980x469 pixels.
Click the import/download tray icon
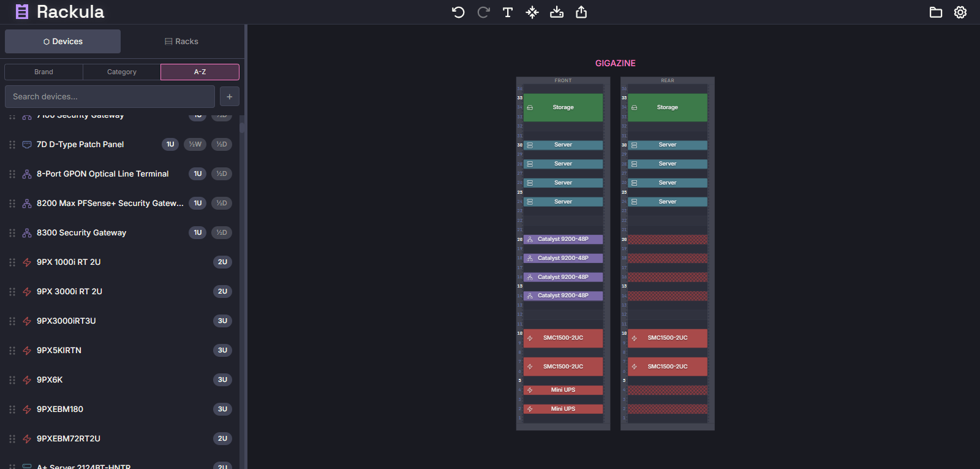[557, 12]
